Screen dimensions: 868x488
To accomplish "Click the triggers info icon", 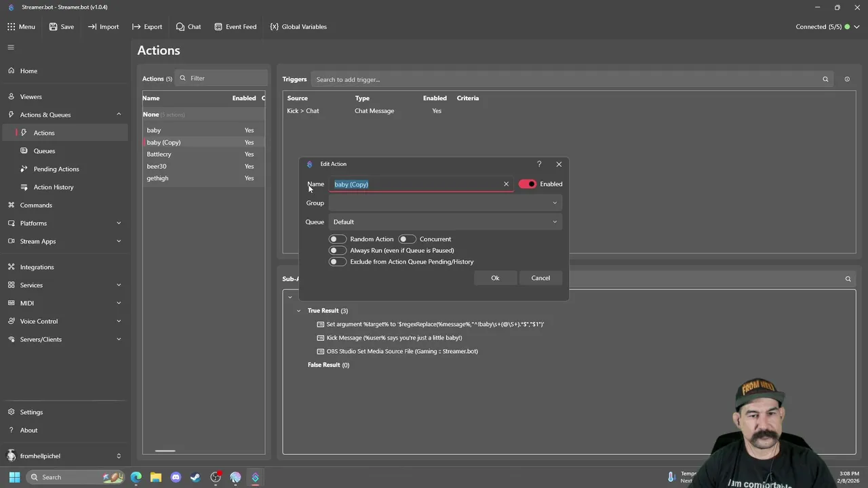I will (847, 79).
